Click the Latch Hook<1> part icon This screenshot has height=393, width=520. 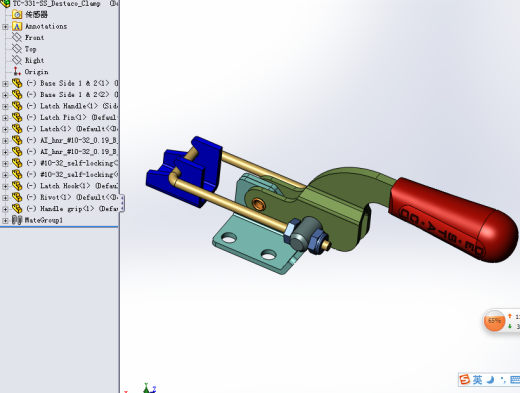tap(17, 186)
